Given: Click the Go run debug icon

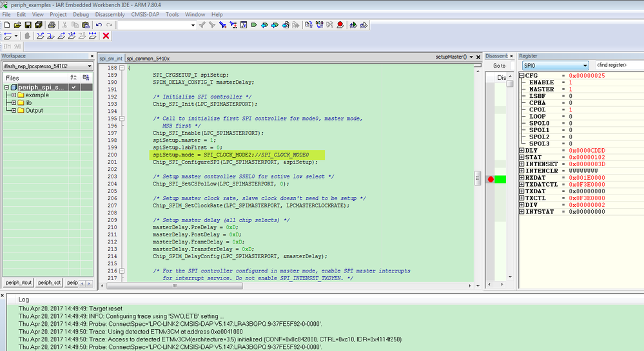Looking at the screenshot, I should click(93, 36).
